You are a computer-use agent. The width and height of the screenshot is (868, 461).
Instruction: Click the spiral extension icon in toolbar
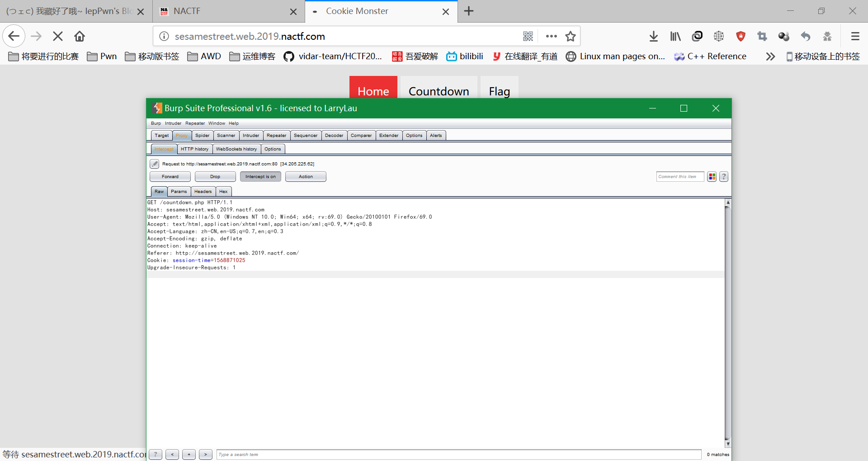pos(697,36)
